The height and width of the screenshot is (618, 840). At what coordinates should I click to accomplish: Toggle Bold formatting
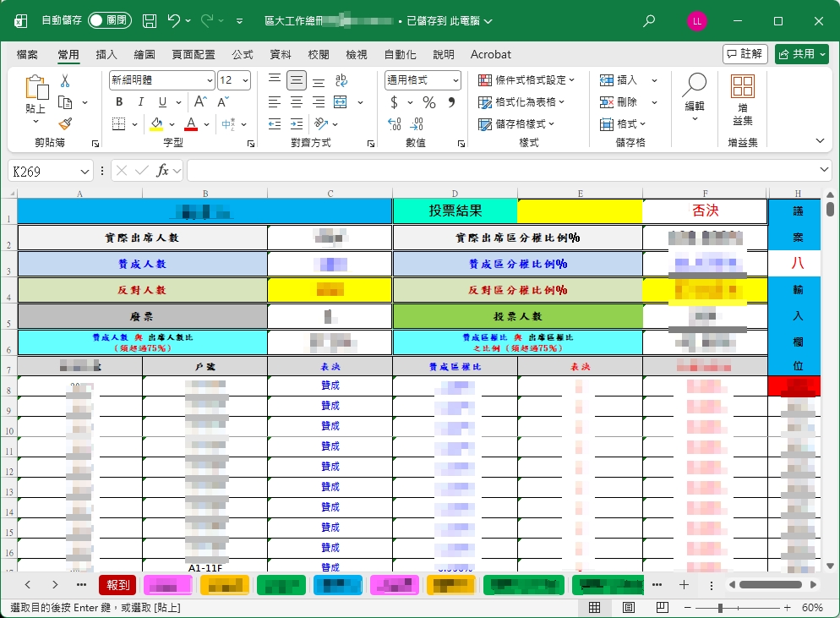point(119,102)
